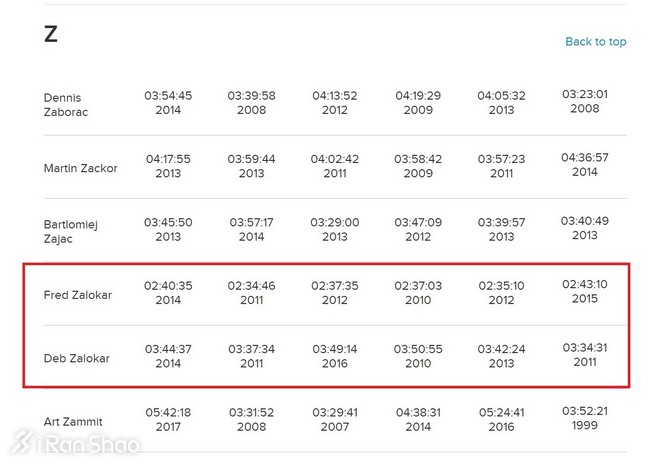Image resolution: width=660 pixels, height=465 pixels.
Task: Select the Art Zammit entry name
Action: click(x=73, y=422)
